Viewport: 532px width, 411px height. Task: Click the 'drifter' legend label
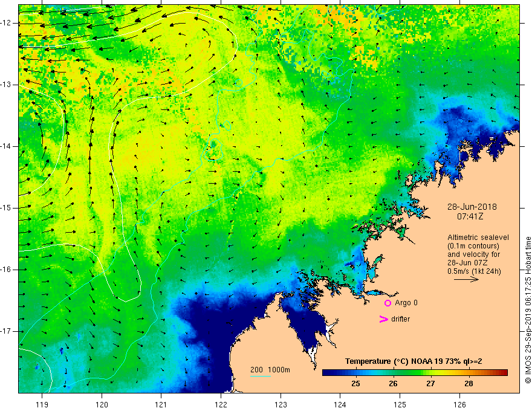tap(400, 319)
